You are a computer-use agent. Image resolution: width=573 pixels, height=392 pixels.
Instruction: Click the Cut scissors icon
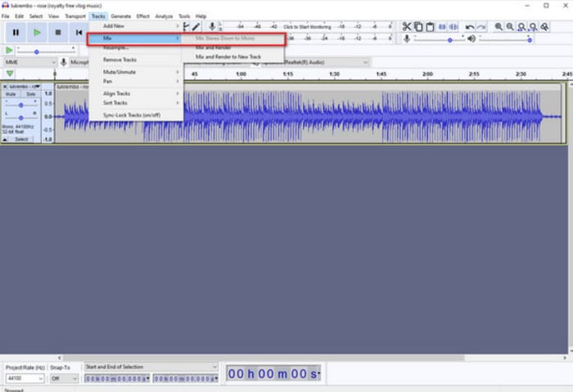[x=406, y=27]
